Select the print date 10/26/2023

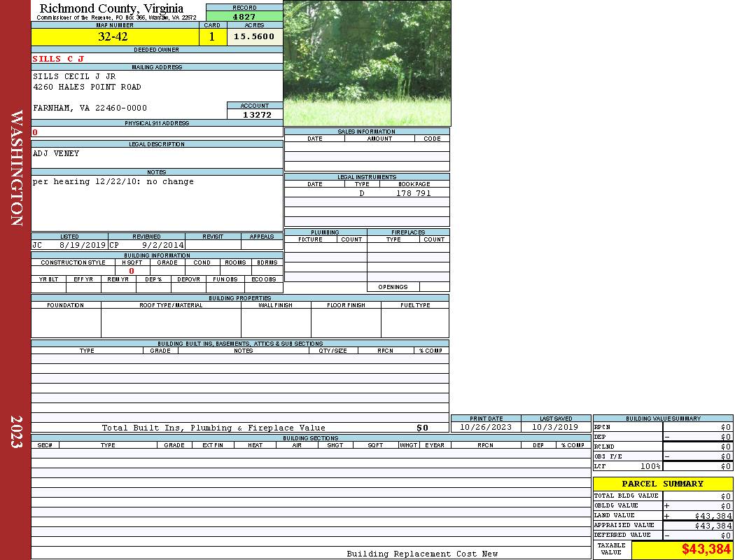point(485,427)
